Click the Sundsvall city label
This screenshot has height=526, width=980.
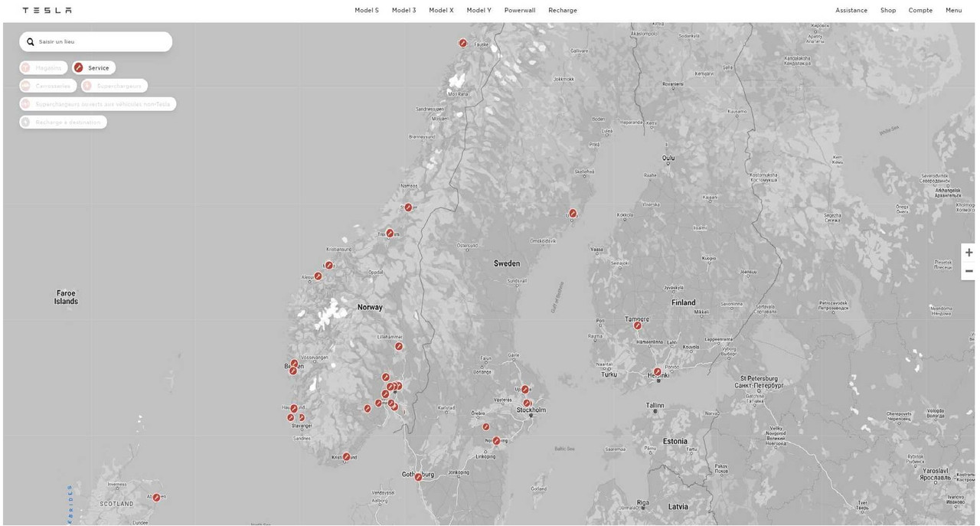click(517, 281)
